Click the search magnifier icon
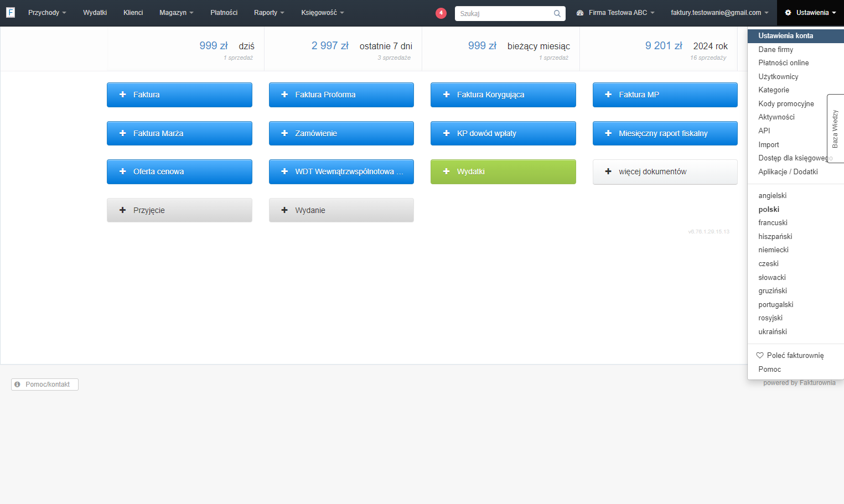This screenshot has width=844, height=504. [557, 13]
